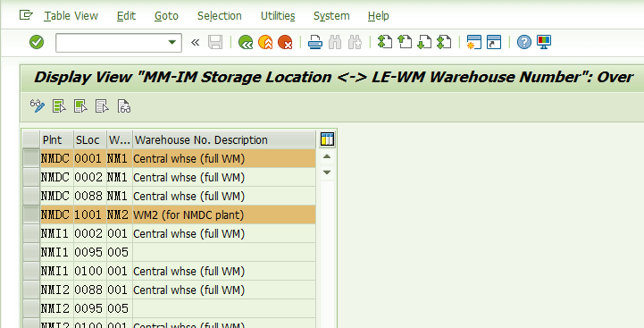The width and height of the screenshot is (644, 328).
Task: Toggle row selector for NMDC 1001
Action: pyautogui.click(x=31, y=214)
